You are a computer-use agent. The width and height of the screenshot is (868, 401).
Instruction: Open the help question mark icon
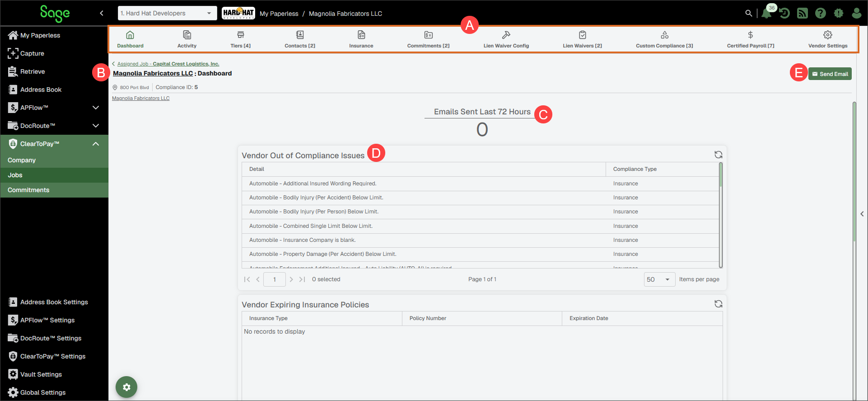coord(821,13)
